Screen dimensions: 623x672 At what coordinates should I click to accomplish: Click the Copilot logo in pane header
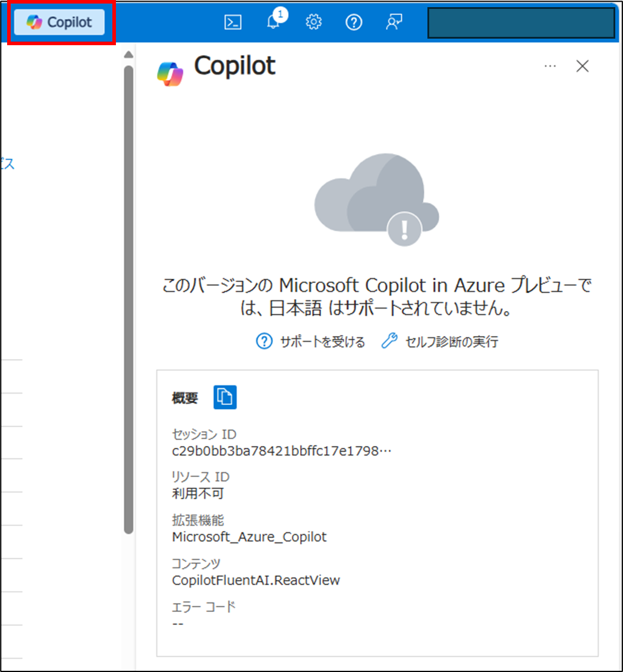tap(170, 74)
